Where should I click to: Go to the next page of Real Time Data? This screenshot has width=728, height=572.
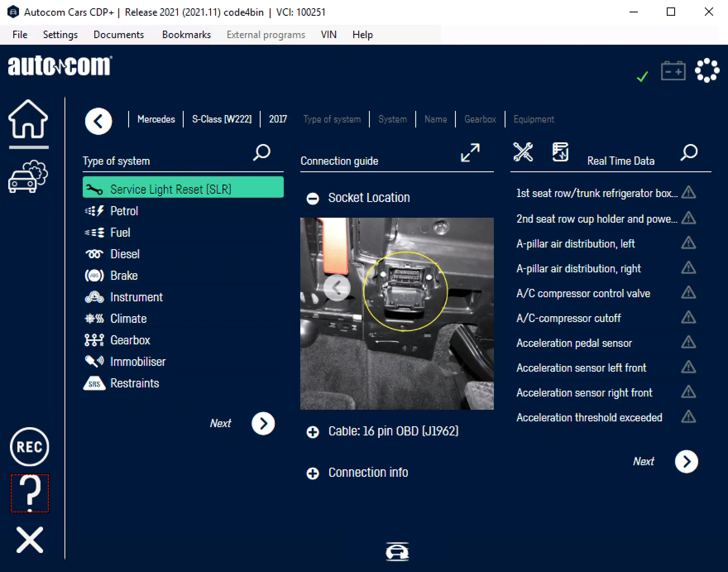687,461
